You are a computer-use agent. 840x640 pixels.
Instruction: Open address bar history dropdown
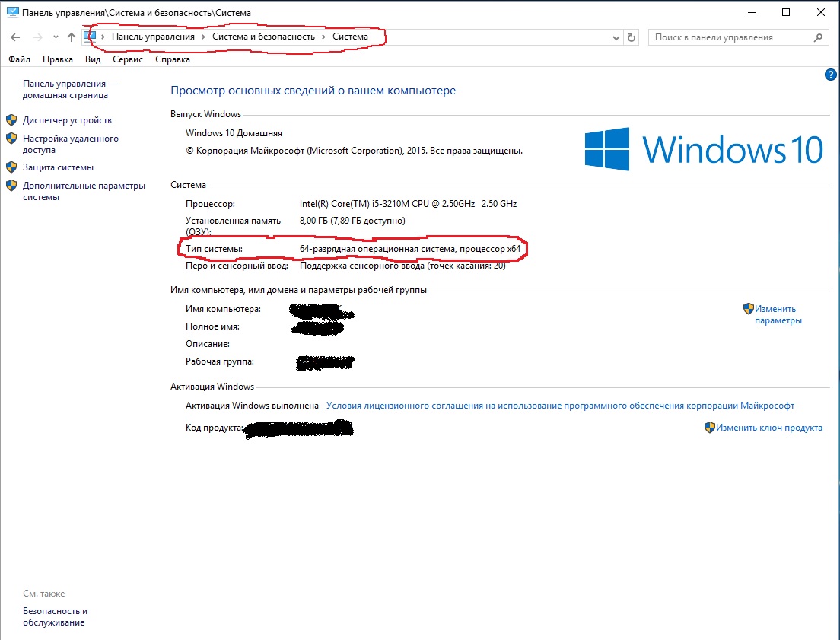point(616,37)
